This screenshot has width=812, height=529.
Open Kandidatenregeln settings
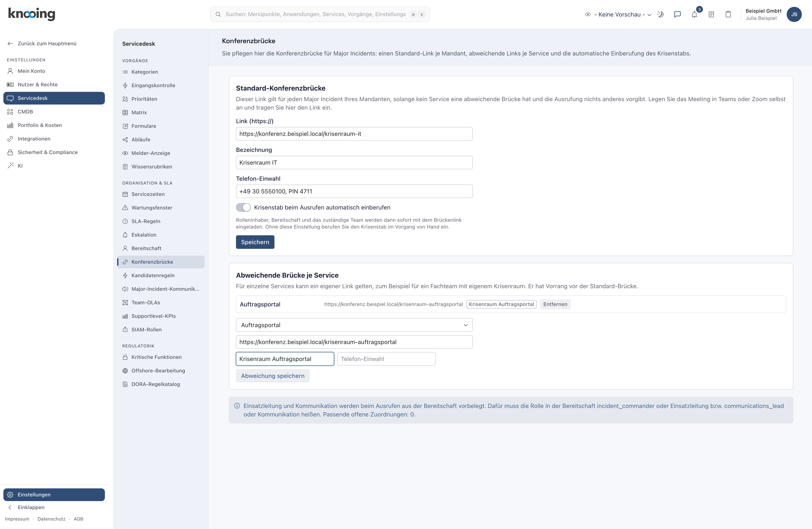(x=161, y=275)
